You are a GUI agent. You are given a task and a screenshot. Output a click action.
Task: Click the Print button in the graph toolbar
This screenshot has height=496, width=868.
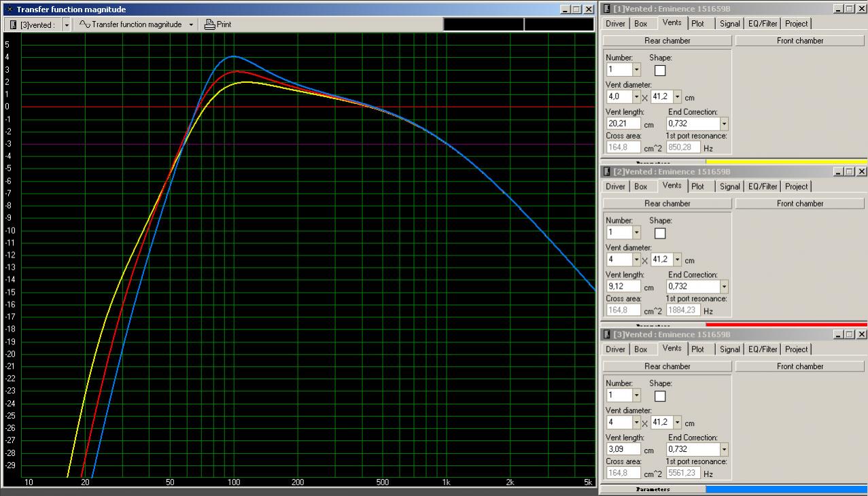click(x=218, y=24)
